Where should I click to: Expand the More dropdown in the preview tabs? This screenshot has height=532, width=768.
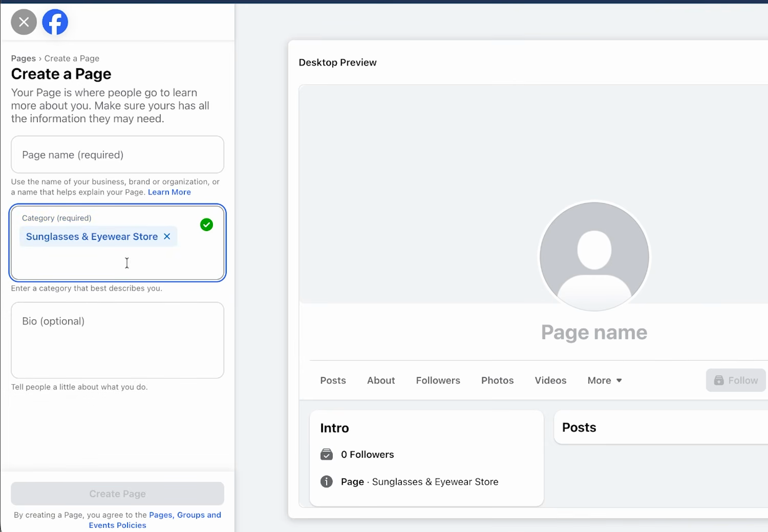pos(605,380)
